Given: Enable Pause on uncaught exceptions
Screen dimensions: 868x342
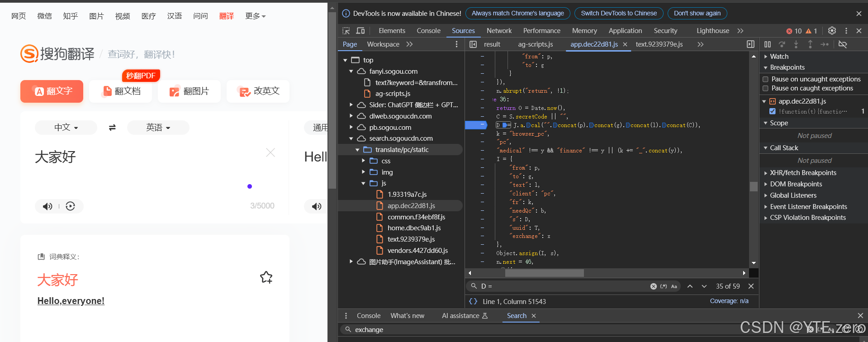Looking at the screenshot, I should [765, 79].
